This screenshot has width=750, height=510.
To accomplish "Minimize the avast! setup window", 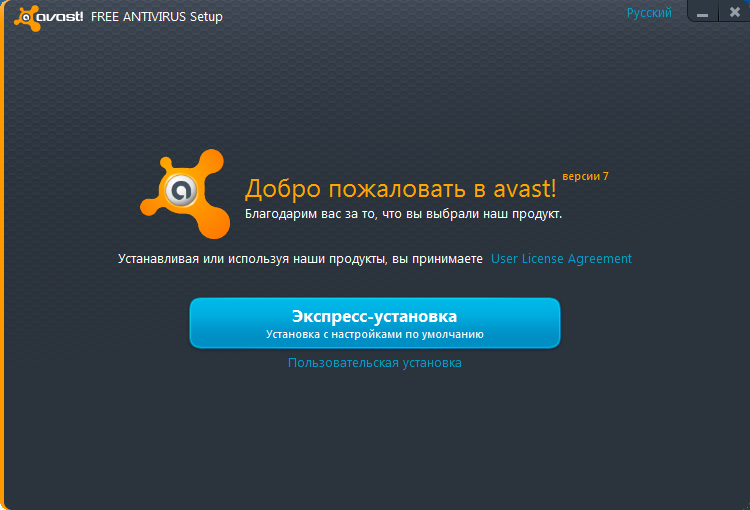I will click(702, 12).
